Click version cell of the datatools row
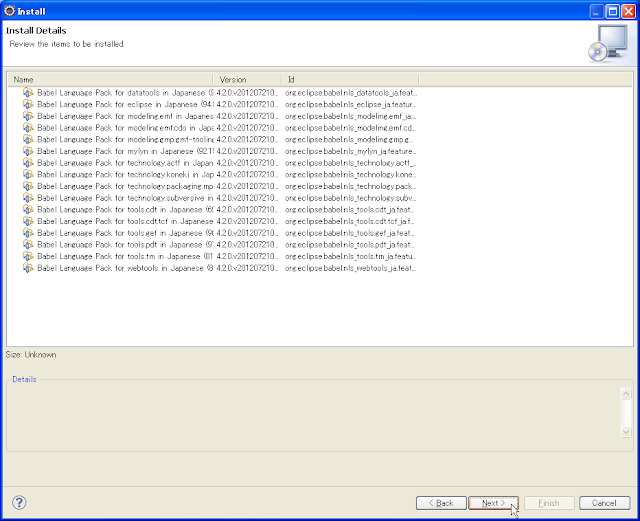This screenshot has height=521, width=640. click(x=247, y=93)
